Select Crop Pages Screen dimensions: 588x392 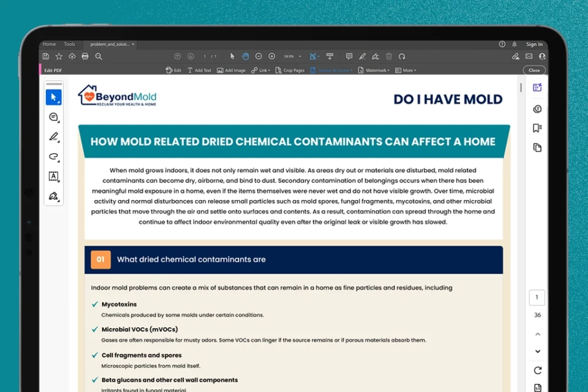[290, 70]
